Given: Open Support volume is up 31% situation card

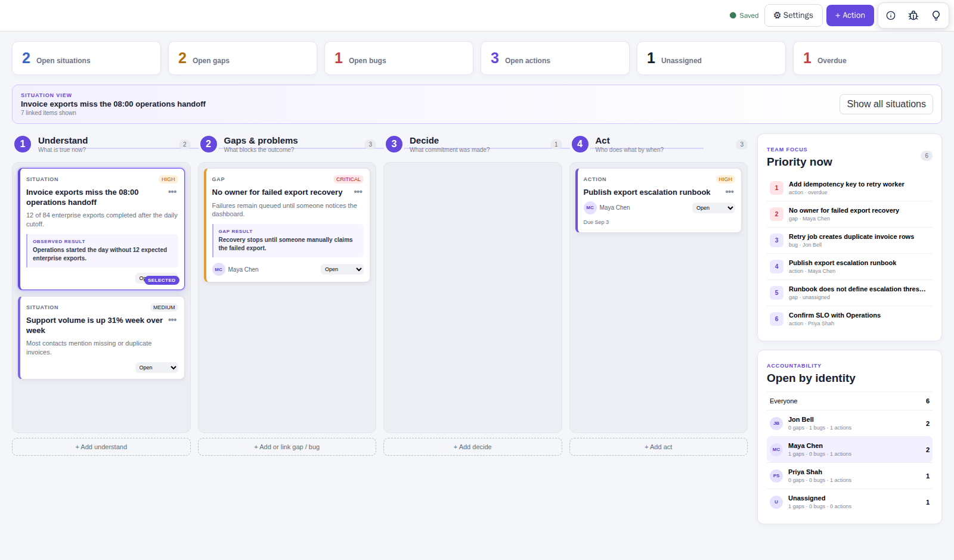Looking at the screenshot, I should (x=101, y=338).
